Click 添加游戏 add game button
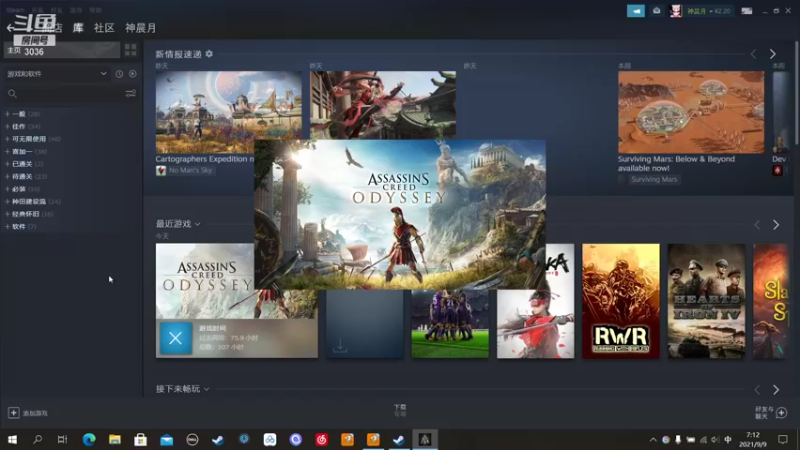The width and height of the screenshot is (800, 450). click(x=28, y=413)
